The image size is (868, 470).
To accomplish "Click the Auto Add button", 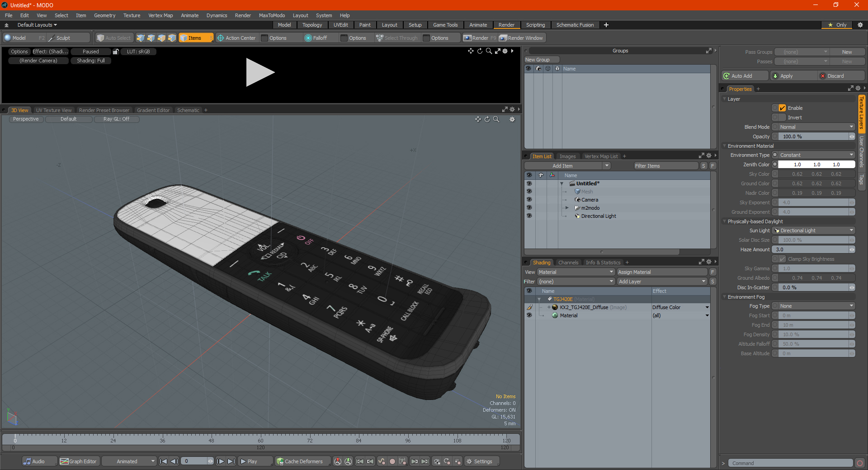I will point(745,76).
